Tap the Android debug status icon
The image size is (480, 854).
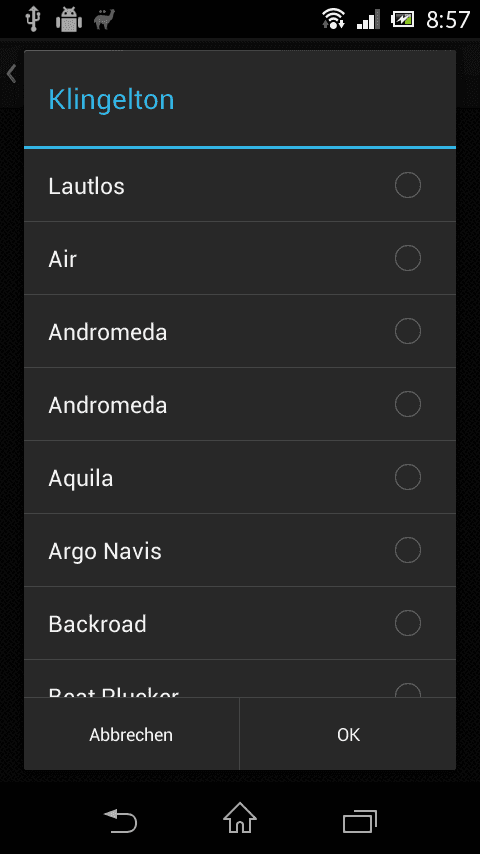(x=69, y=20)
